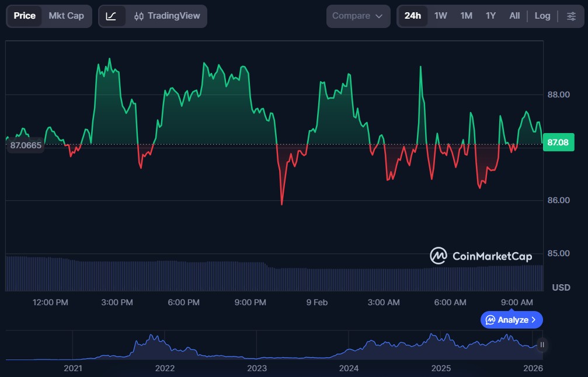Click the 87.0665 baseline price label
Viewport: 588px width, 377px height.
[26, 145]
